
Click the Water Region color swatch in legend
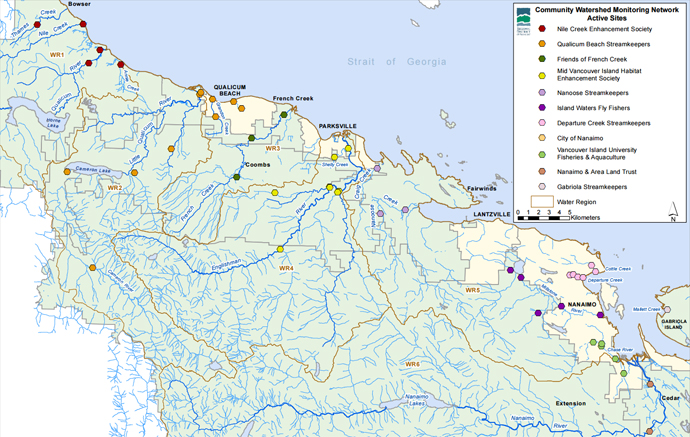point(542,202)
